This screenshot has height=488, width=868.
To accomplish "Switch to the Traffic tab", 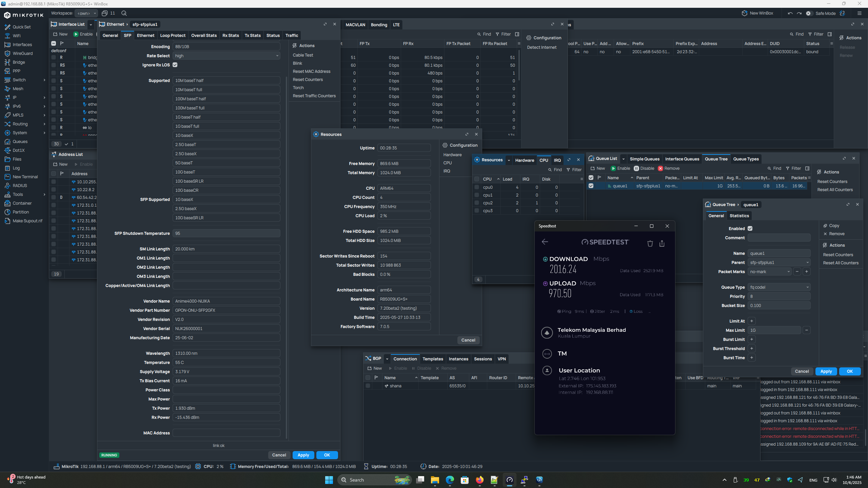I will click(x=292, y=35).
